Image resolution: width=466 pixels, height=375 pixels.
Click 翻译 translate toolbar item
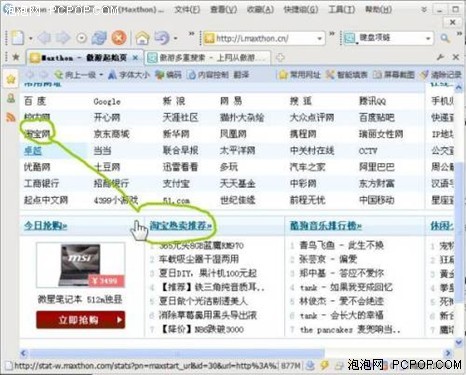(241, 75)
